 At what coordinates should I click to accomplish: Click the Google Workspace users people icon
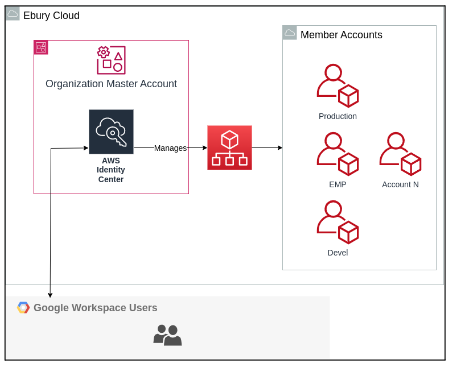[x=167, y=335]
